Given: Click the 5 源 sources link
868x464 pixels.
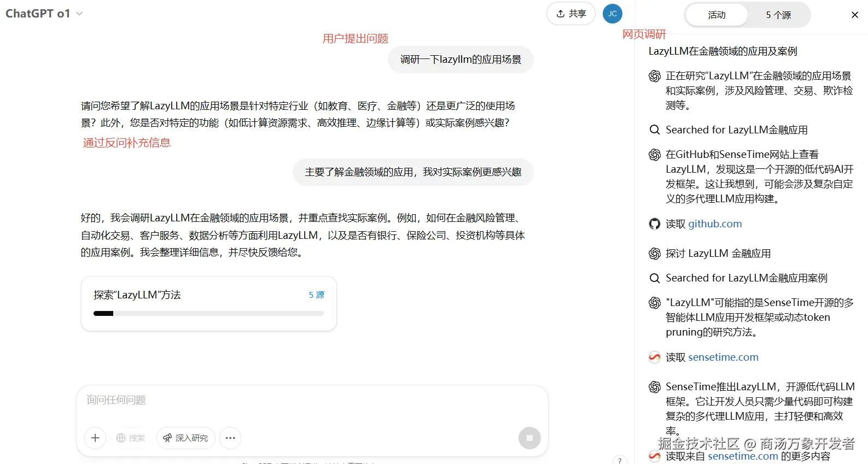Looking at the screenshot, I should pos(316,295).
